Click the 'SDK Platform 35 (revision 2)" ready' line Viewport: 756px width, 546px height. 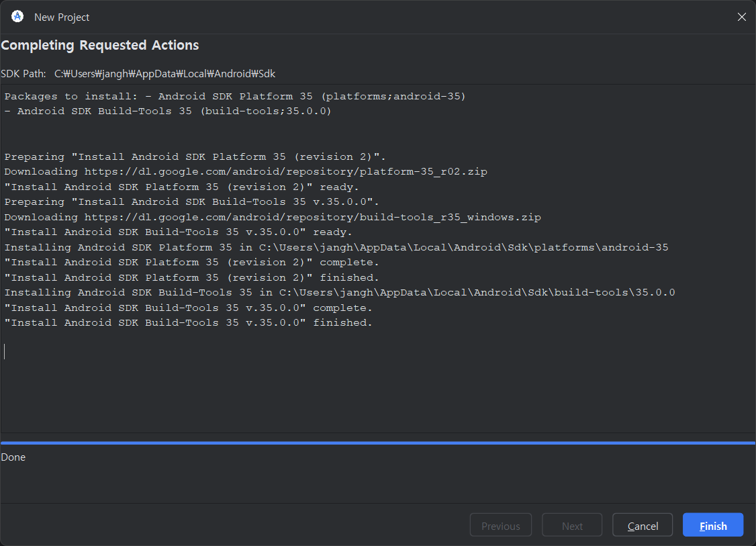182,187
